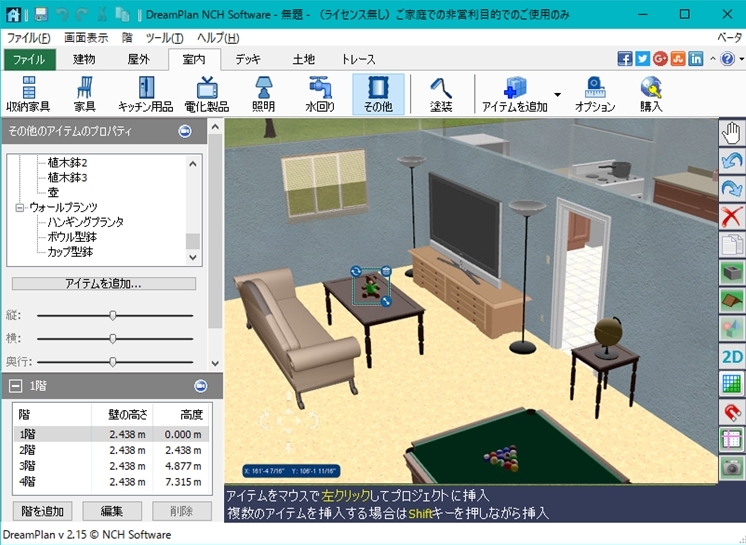The image size is (746, 545).
Task: Select the 2階 row in floor table
Action: 111,450
